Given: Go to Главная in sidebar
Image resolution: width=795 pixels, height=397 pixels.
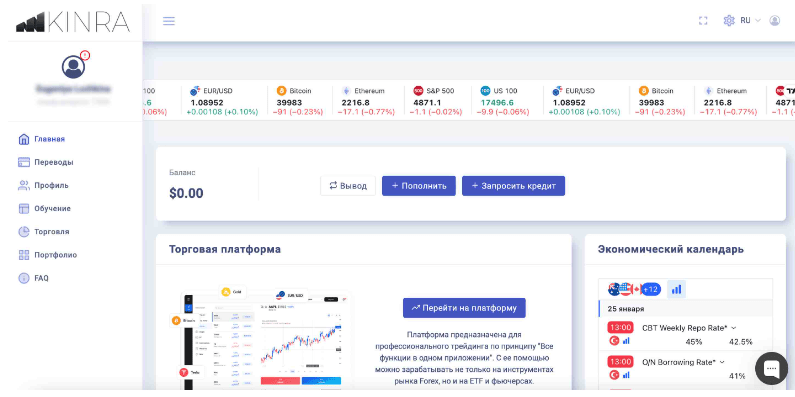Looking at the screenshot, I should [49, 139].
